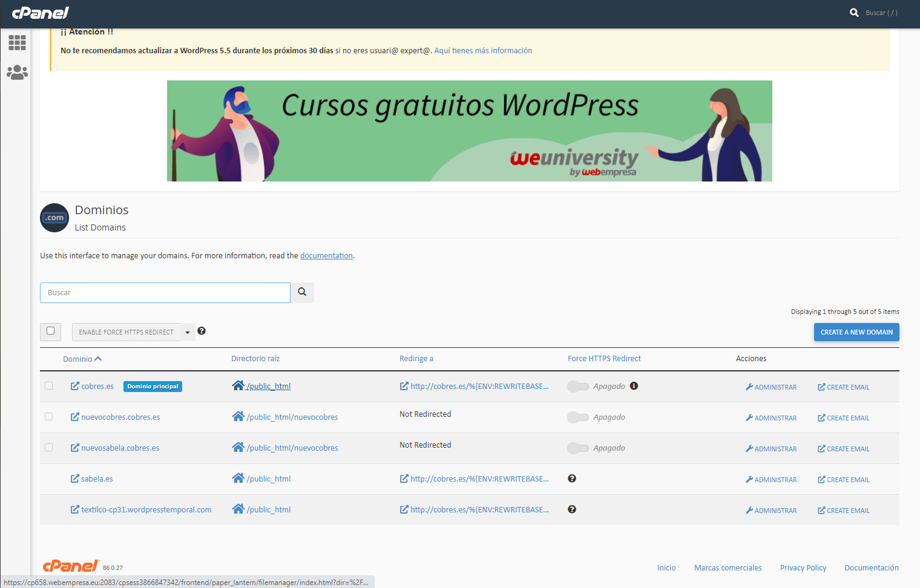Open Privacy Policy footer link
This screenshot has height=588, width=920.
(803, 567)
